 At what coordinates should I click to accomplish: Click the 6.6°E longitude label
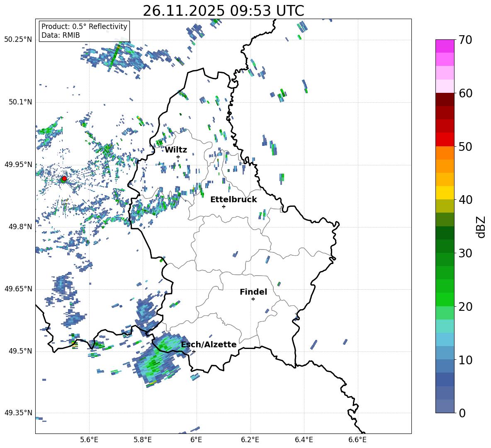coord(357,440)
